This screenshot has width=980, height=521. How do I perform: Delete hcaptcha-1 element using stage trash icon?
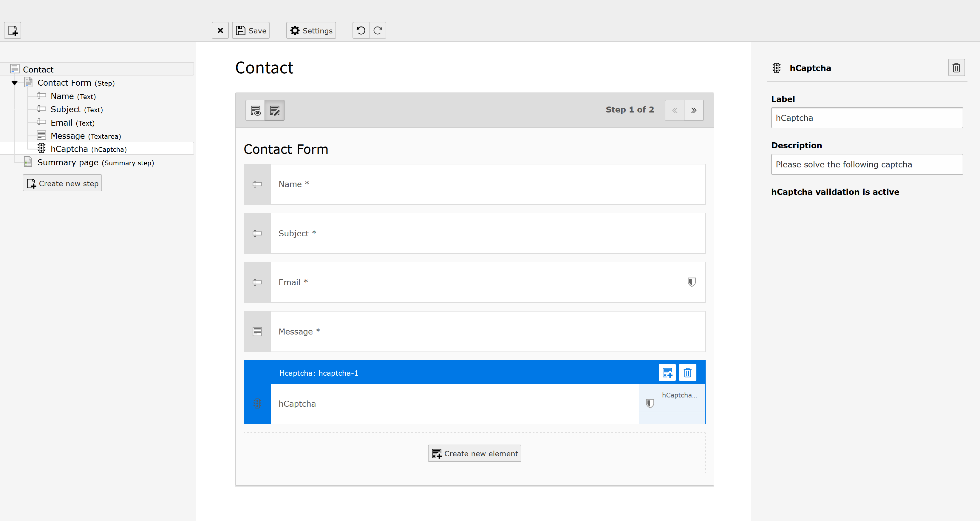click(x=687, y=373)
